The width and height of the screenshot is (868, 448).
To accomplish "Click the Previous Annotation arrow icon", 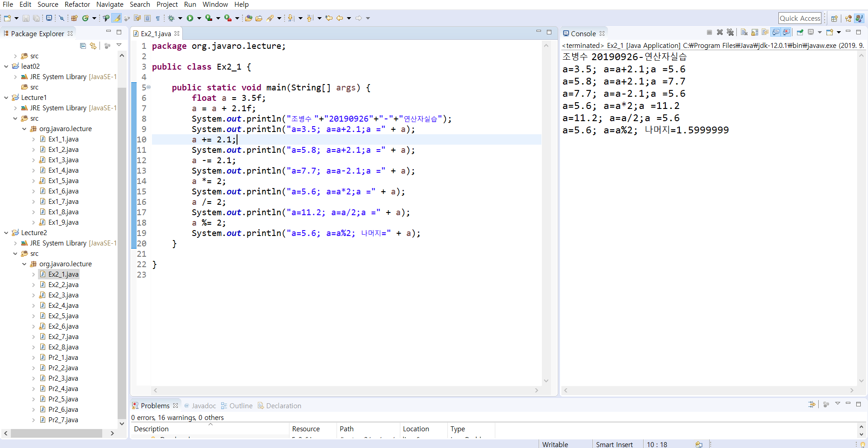I will [310, 18].
